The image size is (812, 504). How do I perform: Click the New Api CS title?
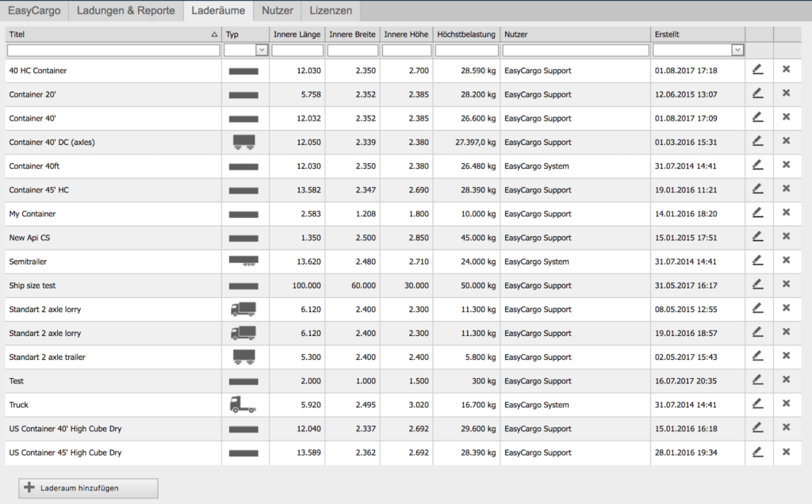click(x=29, y=238)
